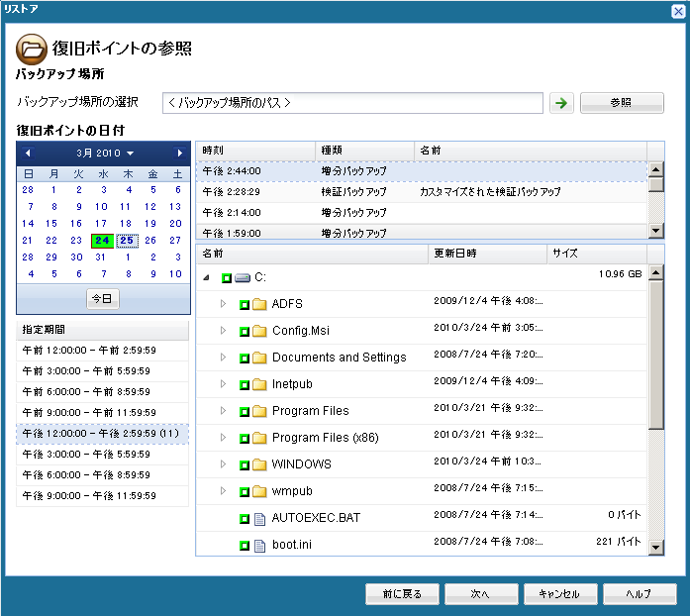Go to previous month in calendar
This screenshot has height=616, width=690.
click(x=28, y=153)
